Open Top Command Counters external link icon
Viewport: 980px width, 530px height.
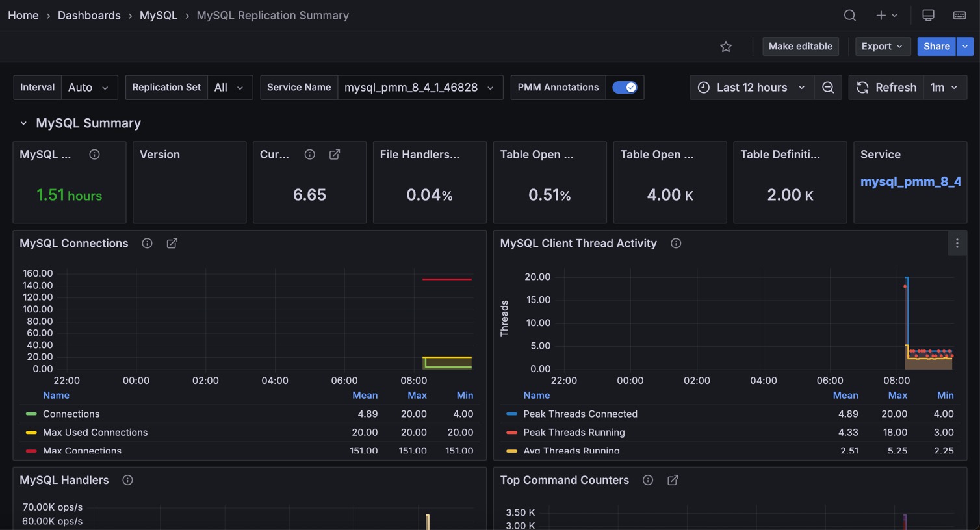[x=673, y=480]
